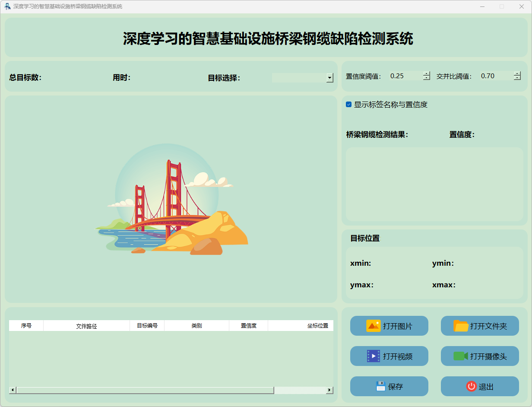Click the app icon in title bar
532x407 pixels.
pos(7,6)
